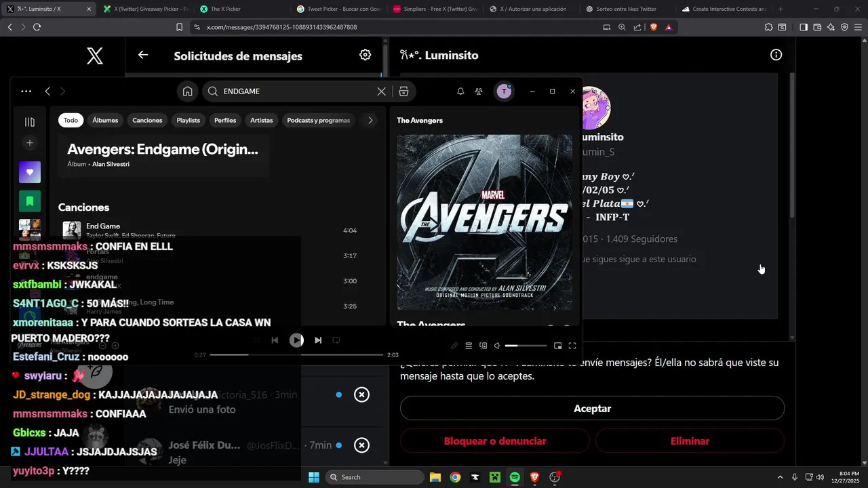Click The Avengers album cover art
The height and width of the screenshot is (488, 868).
pos(484,222)
